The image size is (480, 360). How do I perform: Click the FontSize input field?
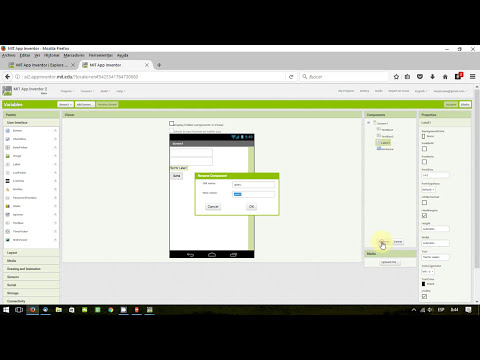click(x=435, y=175)
